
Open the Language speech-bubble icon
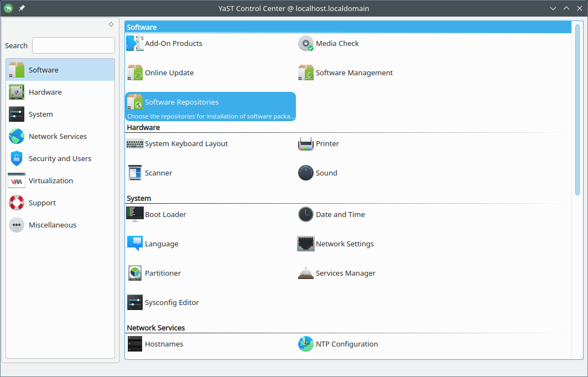pos(134,244)
